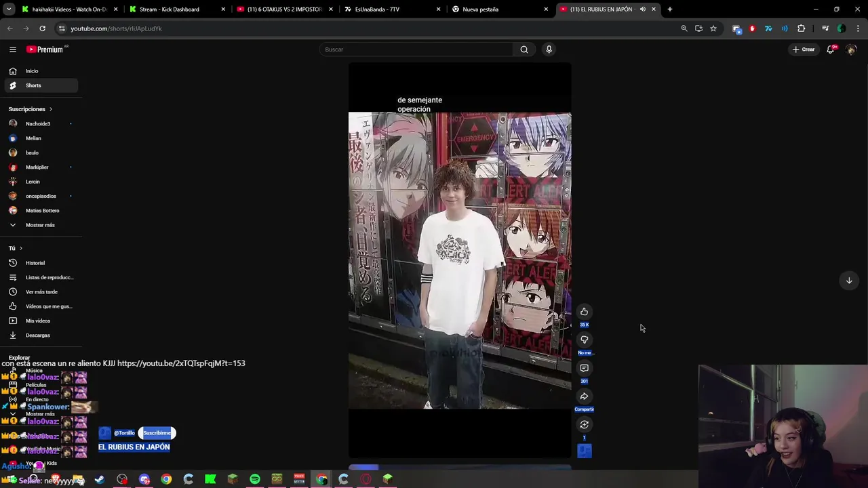
Task: Open the tab search dropdown arrow
Action: pos(9,9)
